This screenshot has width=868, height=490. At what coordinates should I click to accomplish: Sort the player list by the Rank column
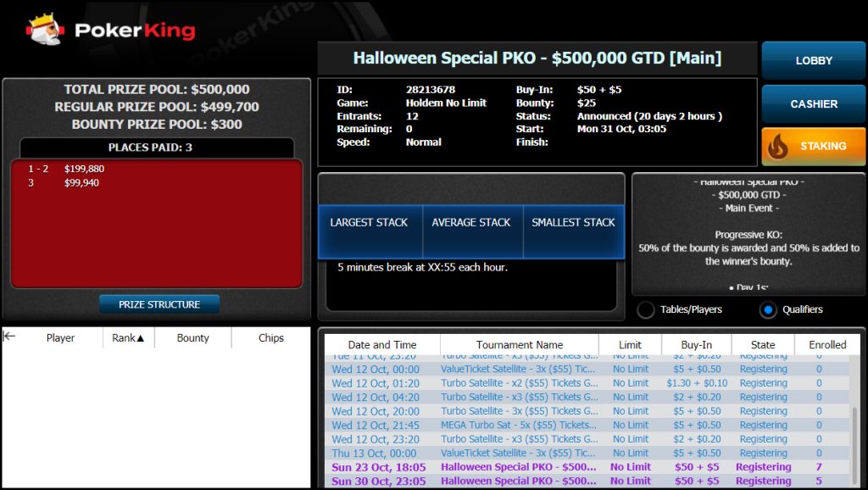tap(129, 337)
